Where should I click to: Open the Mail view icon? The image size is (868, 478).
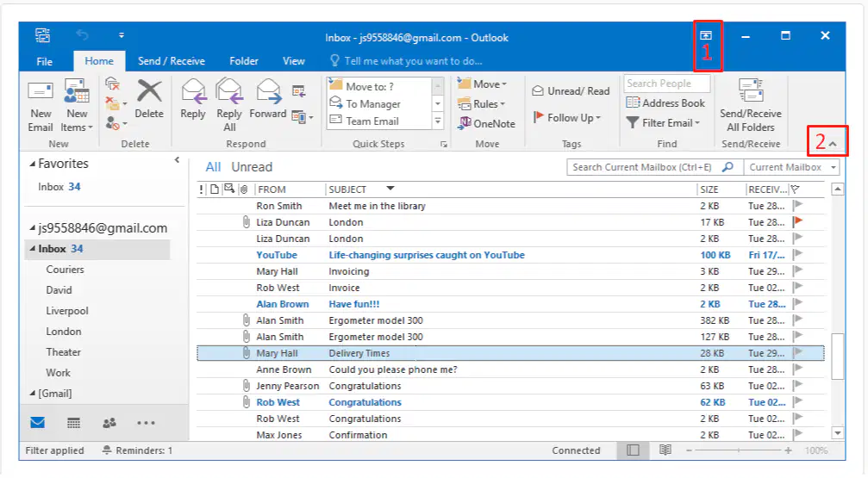point(38,423)
